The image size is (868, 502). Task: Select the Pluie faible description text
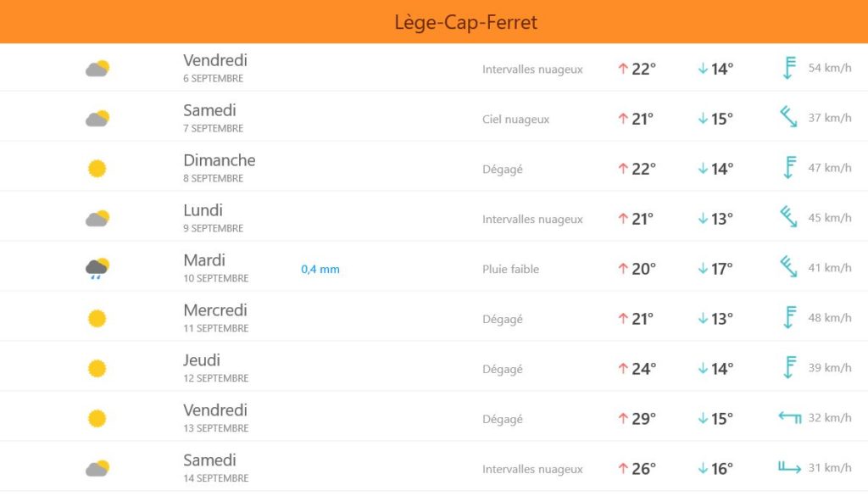tap(510, 270)
